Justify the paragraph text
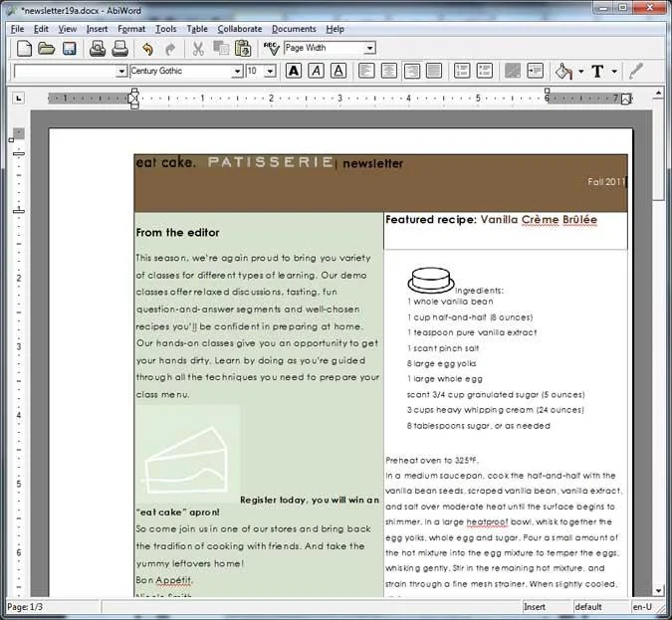The image size is (672, 620). pyautogui.click(x=434, y=71)
